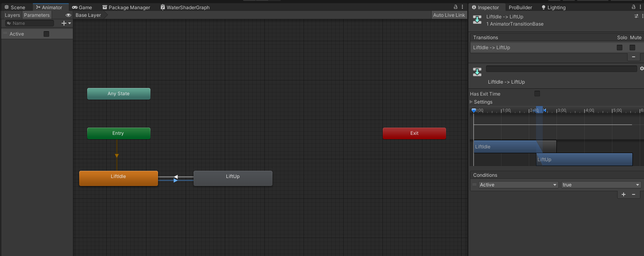Click the drag handle on the Active condition

474,185
